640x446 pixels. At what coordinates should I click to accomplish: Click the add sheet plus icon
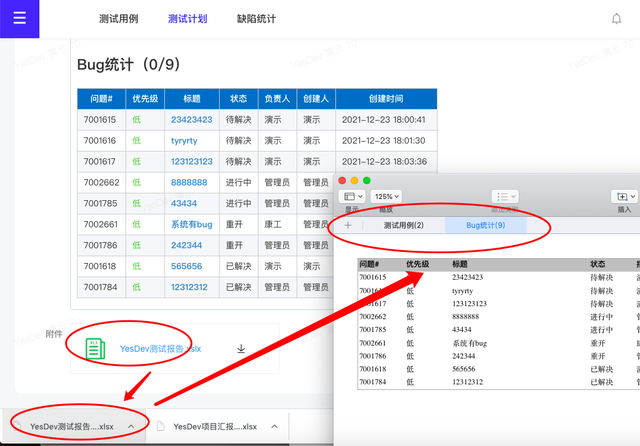coord(348,225)
